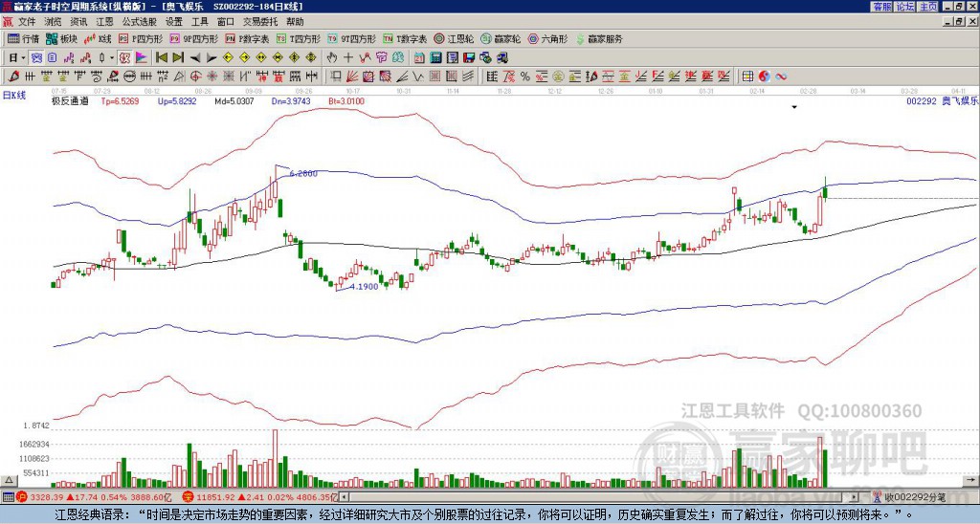The width and height of the screenshot is (980, 524).
Task: Launch the 江恩轮 Gann wheel
Action: pyautogui.click(x=455, y=38)
